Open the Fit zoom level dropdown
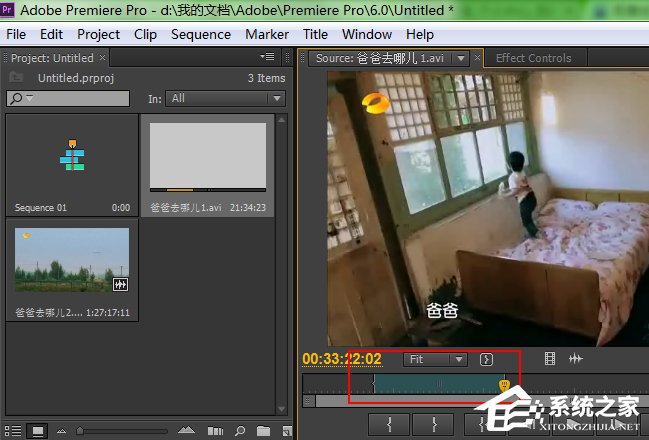This screenshot has height=440, width=649. (x=435, y=359)
